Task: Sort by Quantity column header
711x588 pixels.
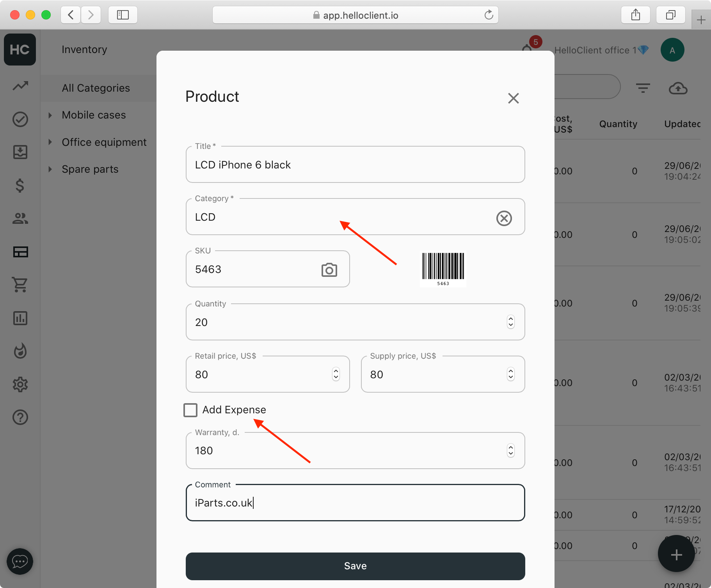Action: pos(618,124)
